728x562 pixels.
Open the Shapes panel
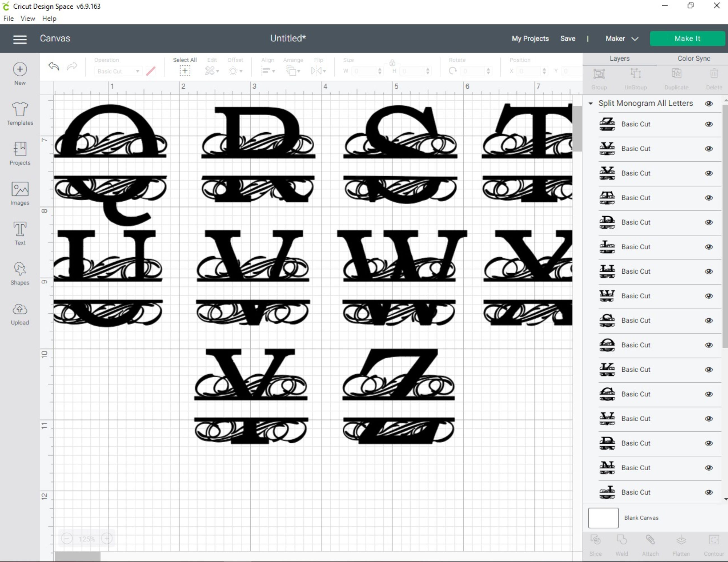(20, 272)
